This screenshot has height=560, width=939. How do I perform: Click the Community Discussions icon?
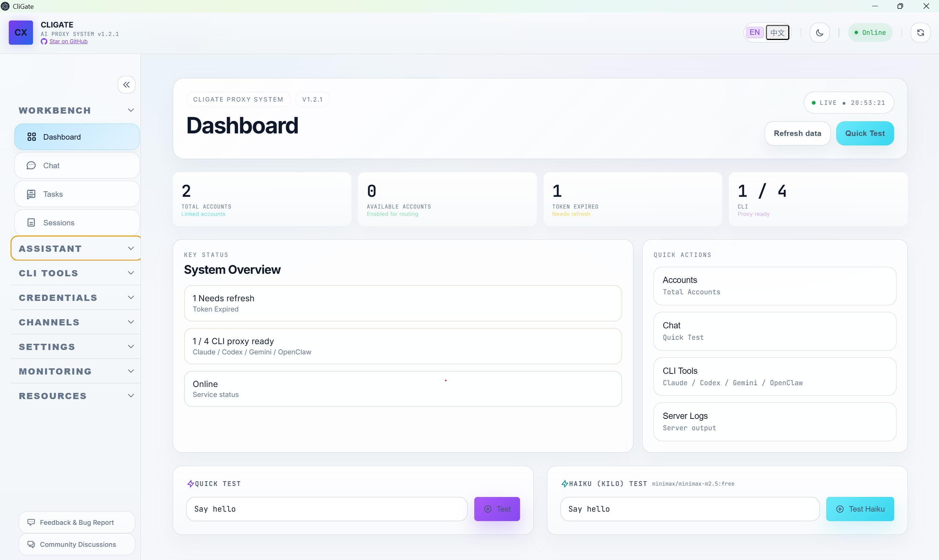click(31, 544)
